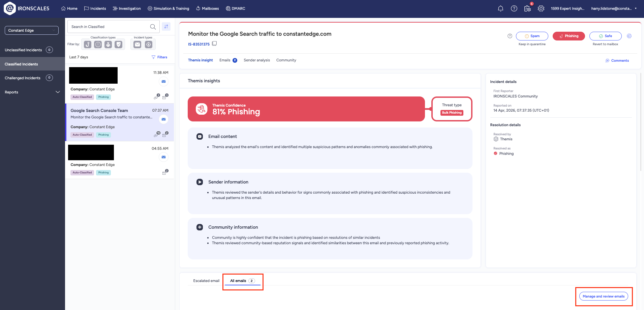Switch to the Emails tab
Screen dimensions: 644x310
(x=228, y=60)
